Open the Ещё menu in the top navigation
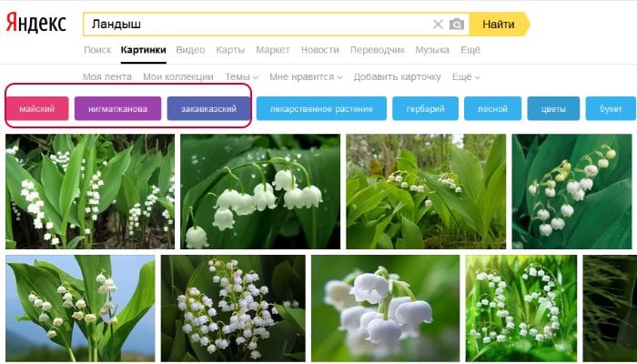The width and height of the screenshot is (637, 364). [x=470, y=50]
